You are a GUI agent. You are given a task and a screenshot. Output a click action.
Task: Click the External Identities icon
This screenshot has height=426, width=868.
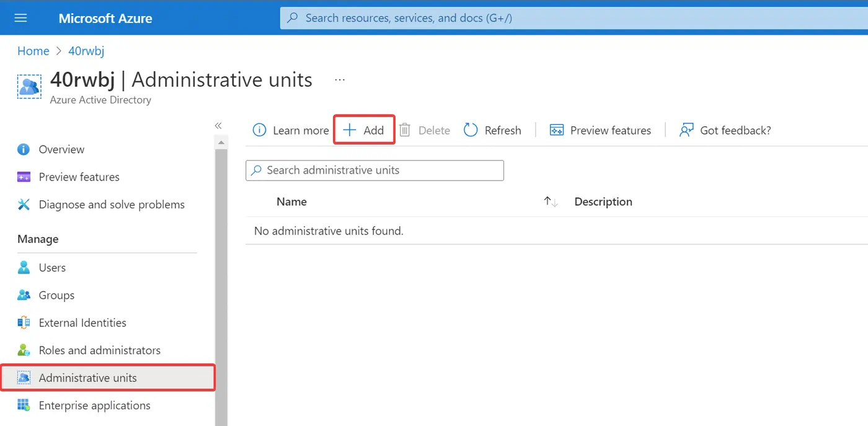point(24,322)
